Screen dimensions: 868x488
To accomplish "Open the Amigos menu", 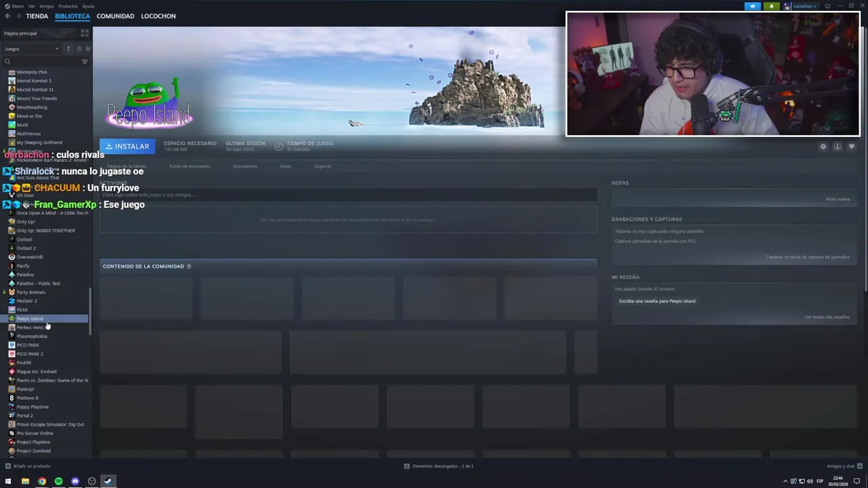I will pos(46,6).
